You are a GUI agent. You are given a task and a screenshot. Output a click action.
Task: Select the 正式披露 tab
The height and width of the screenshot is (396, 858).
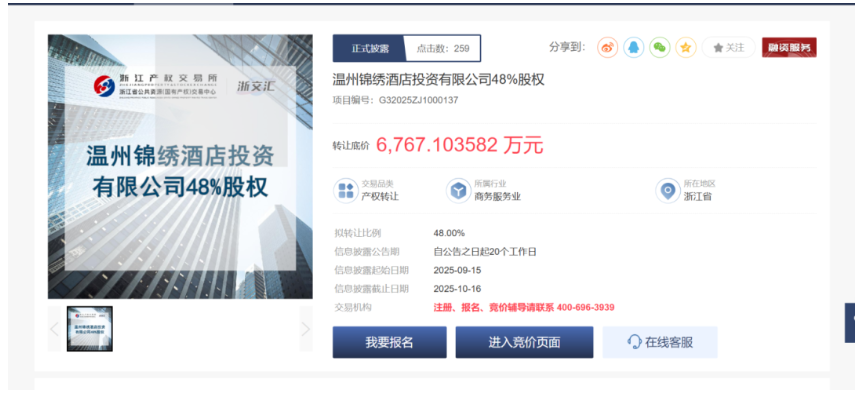click(369, 48)
